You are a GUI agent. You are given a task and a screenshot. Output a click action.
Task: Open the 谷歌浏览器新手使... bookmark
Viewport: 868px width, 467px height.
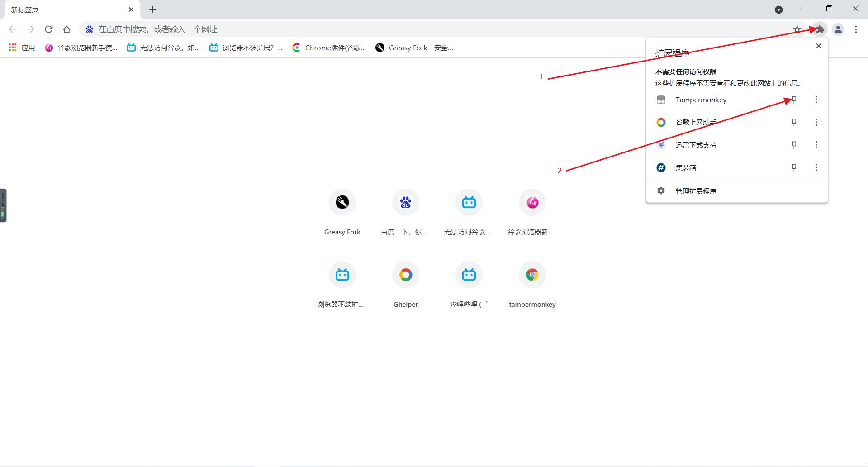tap(81, 48)
